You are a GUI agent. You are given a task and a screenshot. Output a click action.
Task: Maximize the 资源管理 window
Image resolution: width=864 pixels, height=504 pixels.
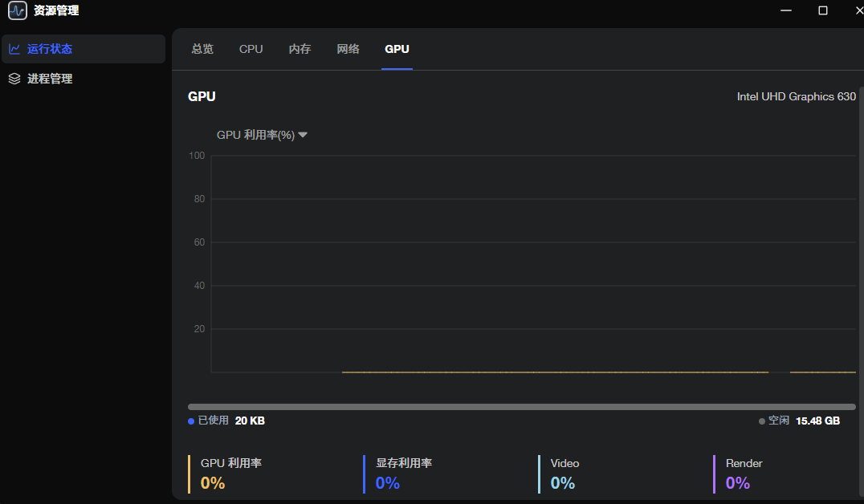(x=823, y=10)
